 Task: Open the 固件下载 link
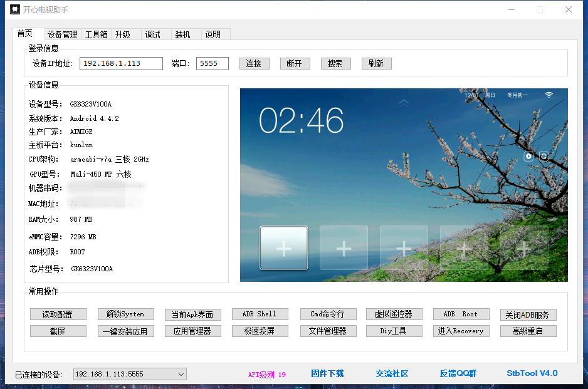pos(327,373)
